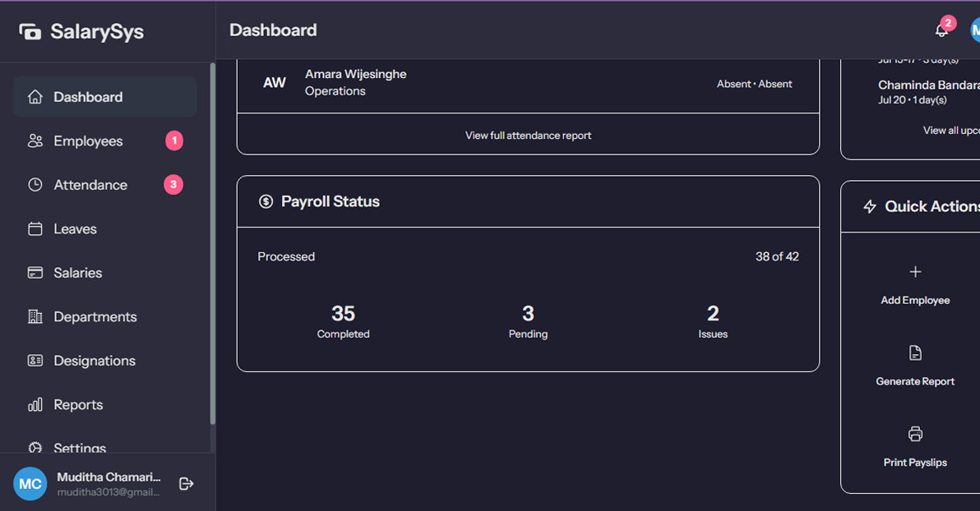
Task: Click the notification bell icon
Action: (x=941, y=30)
